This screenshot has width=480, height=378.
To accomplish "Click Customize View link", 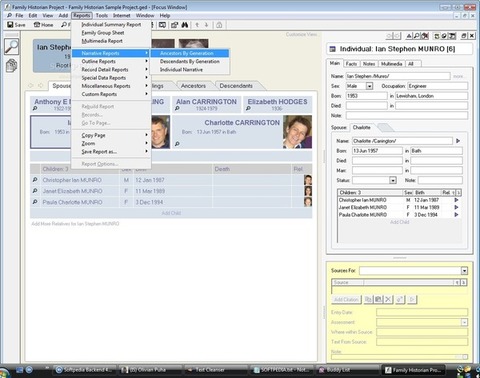I will point(301,34).
